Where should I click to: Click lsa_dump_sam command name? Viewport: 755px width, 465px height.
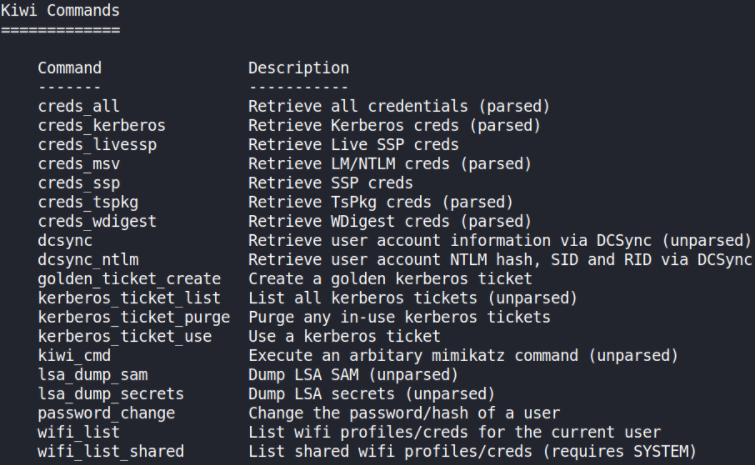click(x=93, y=375)
